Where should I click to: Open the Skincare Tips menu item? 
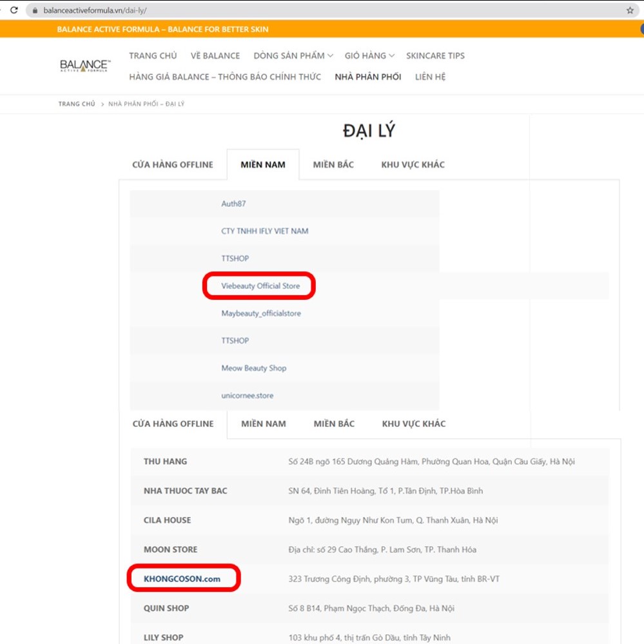tap(435, 55)
